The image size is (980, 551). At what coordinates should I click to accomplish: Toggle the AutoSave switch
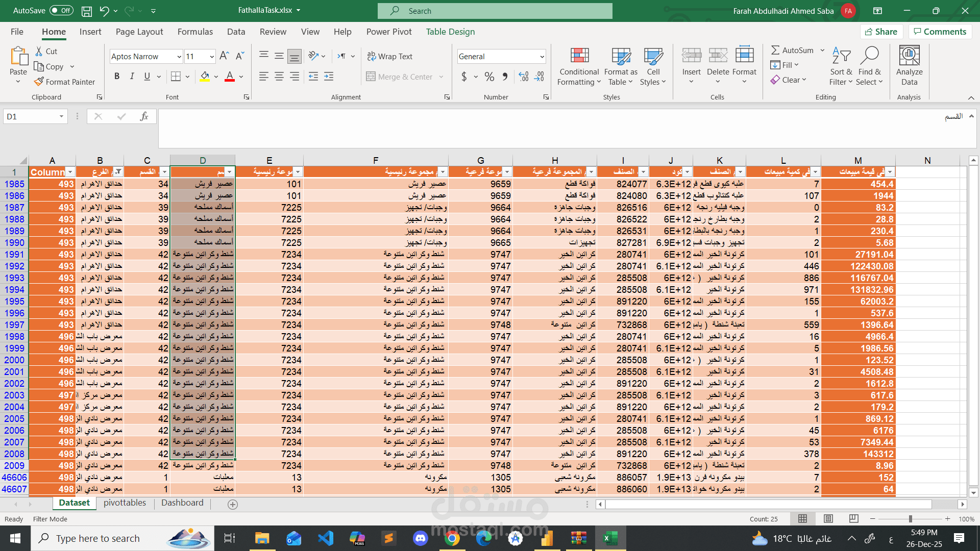point(61,11)
